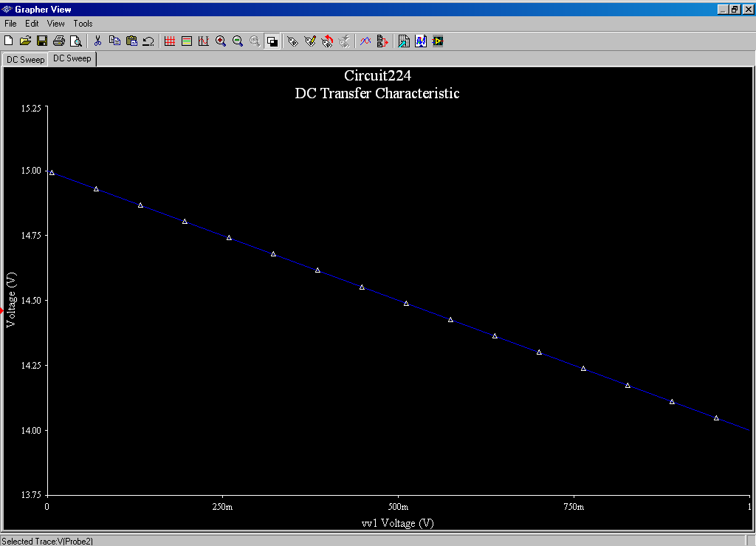Minimize the Grapher View window
The width and height of the screenshot is (756, 546).
[x=723, y=9]
